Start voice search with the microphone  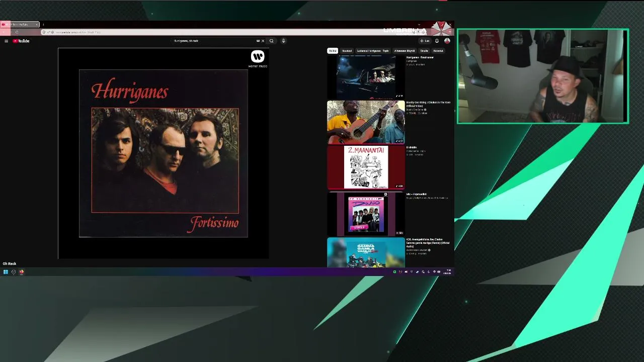(x=283, y=41)
